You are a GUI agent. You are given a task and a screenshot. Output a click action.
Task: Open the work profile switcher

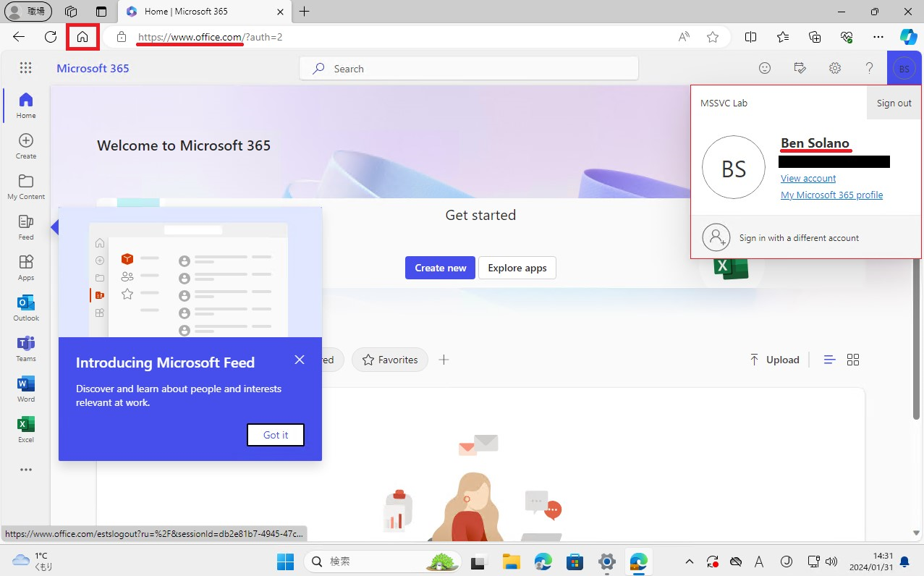[28, 12]
